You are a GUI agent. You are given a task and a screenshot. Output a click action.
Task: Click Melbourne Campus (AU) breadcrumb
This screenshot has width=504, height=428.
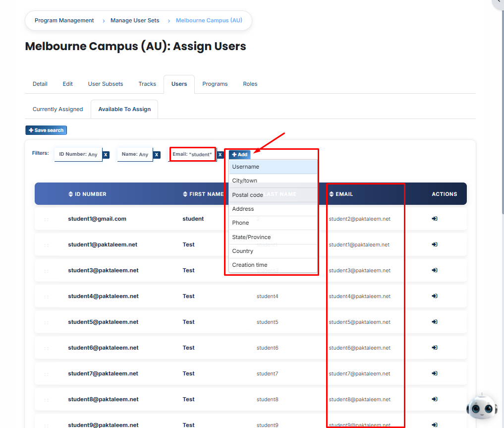pos(209,20)
